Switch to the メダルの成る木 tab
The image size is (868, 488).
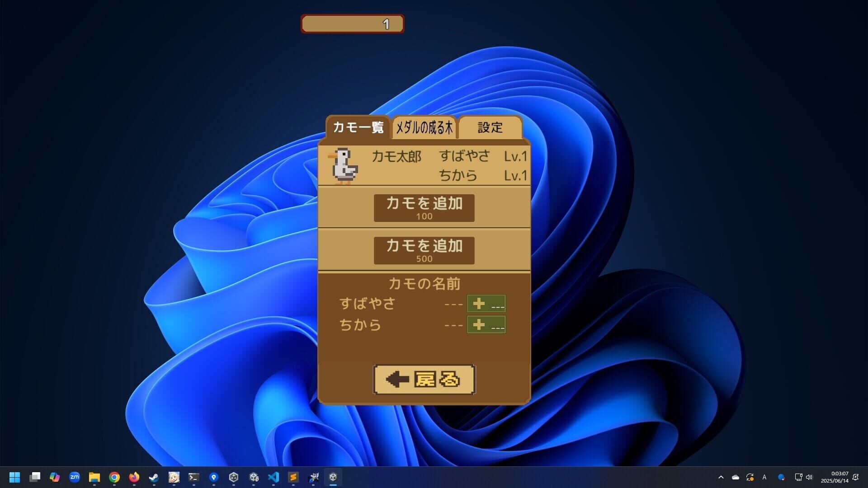click(423, 128)
